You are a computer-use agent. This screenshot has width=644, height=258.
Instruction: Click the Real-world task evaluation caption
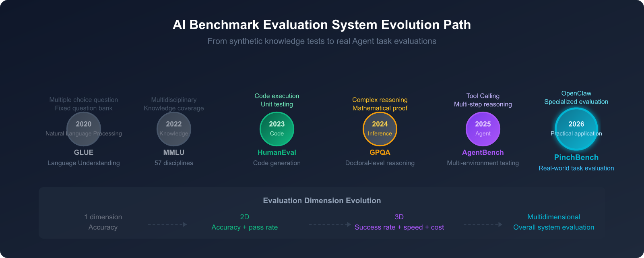[576, 168]
